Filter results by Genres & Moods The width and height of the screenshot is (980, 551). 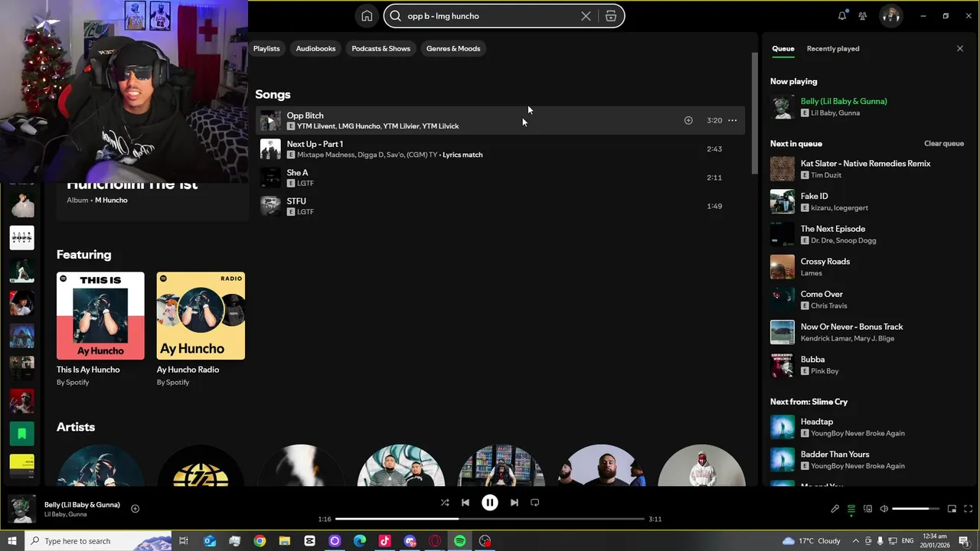click(x=453, y=48)
